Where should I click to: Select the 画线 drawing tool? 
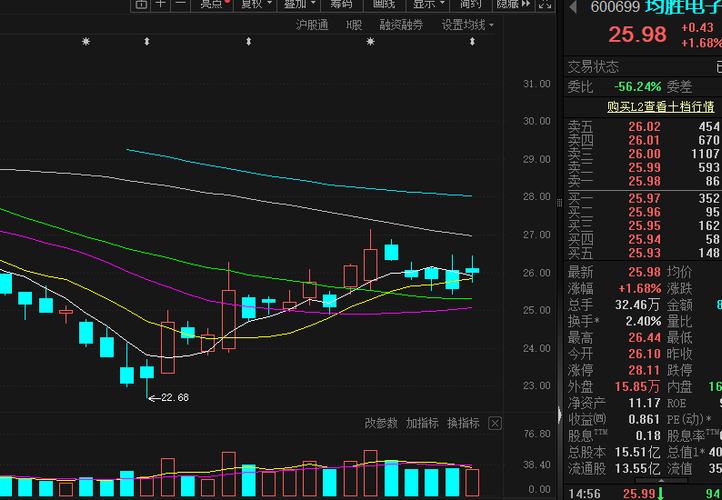[x=384, y=4]
